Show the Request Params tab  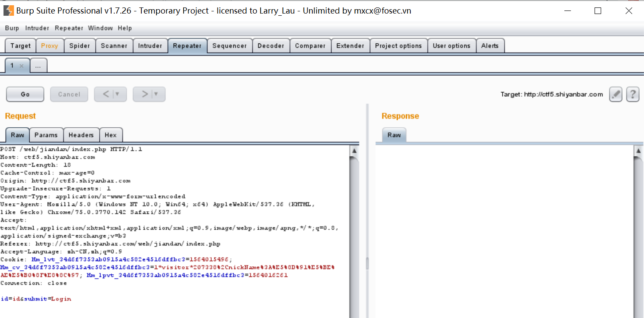[x=46, y=135]
